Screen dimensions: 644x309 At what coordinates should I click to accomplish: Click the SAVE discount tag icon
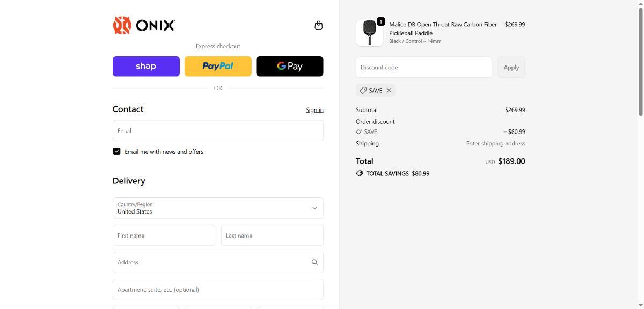tap(363, 90)
